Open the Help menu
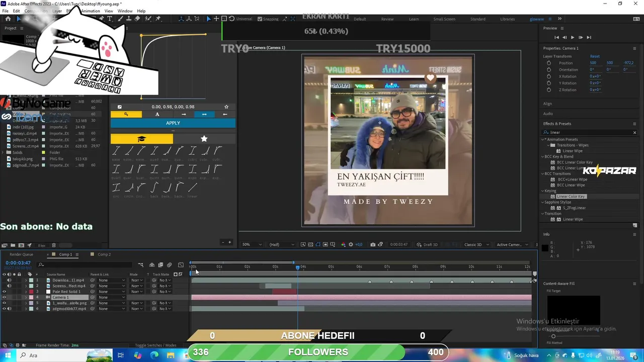The height and width of the screenshot is (362, 644). click(x=141, y=11)
